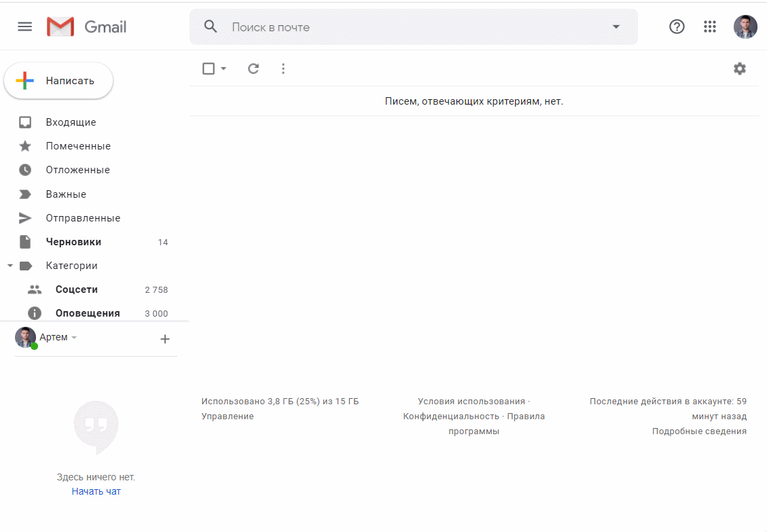Click the Gmail logo
The image size is (767, 532).
86,26
